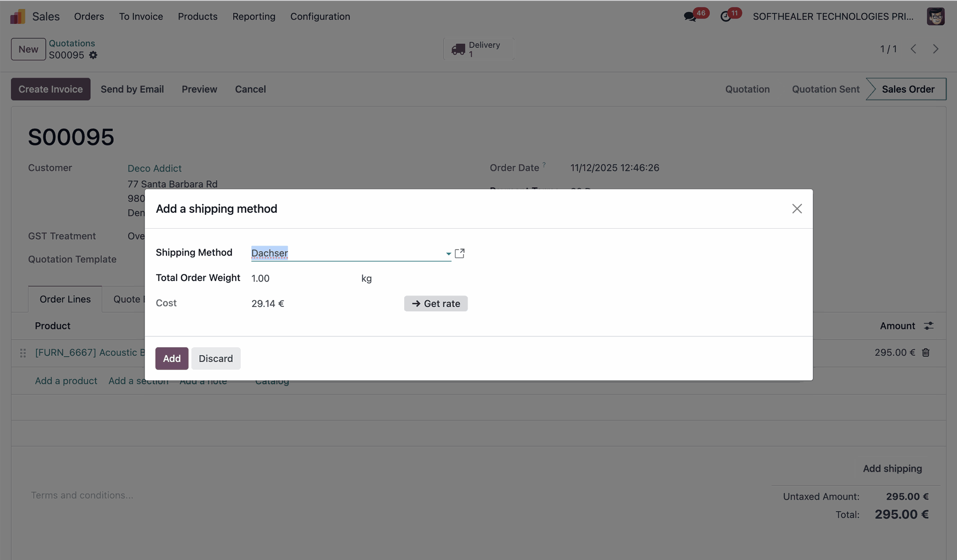
Task: Open the Reporting menu
Action: [x=254, y=16]
